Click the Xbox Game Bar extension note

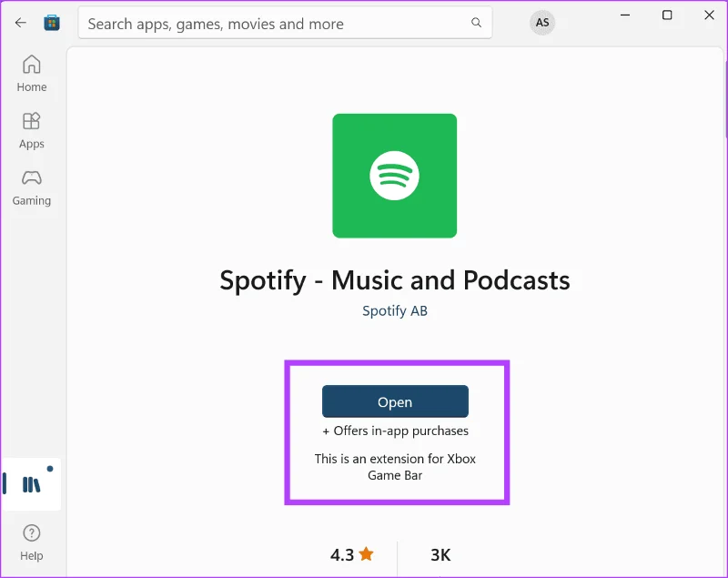tap(395, 467)
